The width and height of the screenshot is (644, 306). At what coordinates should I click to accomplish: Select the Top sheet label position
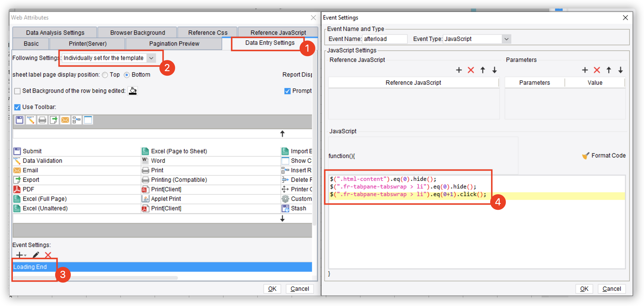105,75
